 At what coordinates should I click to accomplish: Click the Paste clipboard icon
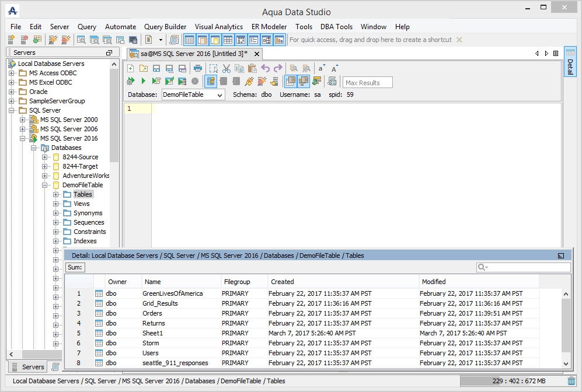tap(252, 68)
